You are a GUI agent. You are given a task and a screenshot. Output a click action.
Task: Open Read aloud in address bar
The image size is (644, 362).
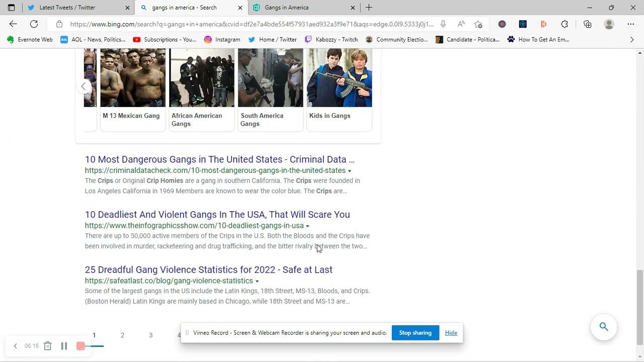[461, 24]
